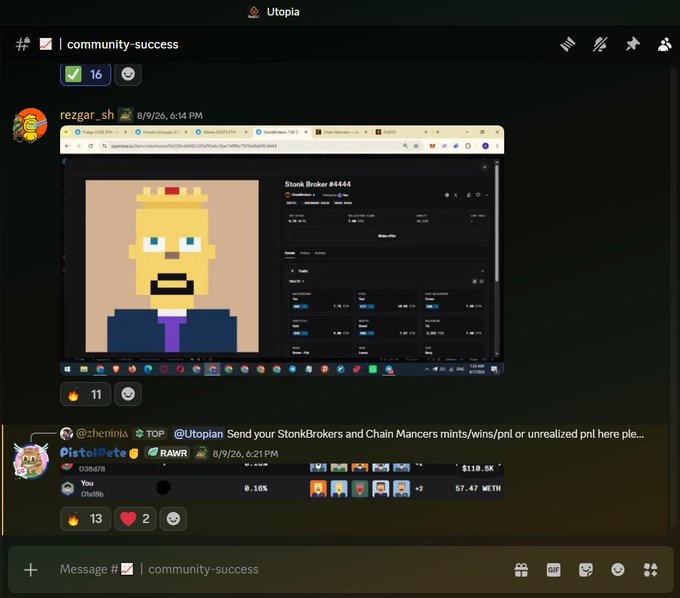Open the gift Nitro icon

521,569
